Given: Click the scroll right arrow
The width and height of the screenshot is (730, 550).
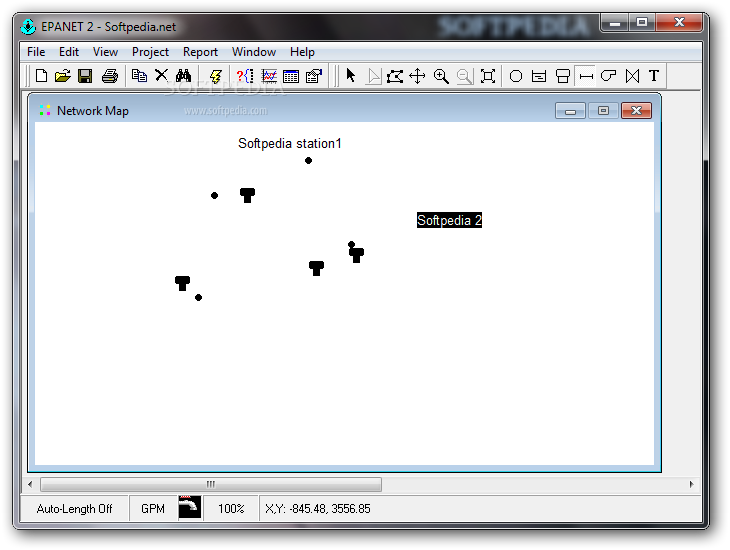Looking at the screenshot, I should click(691, 484).
